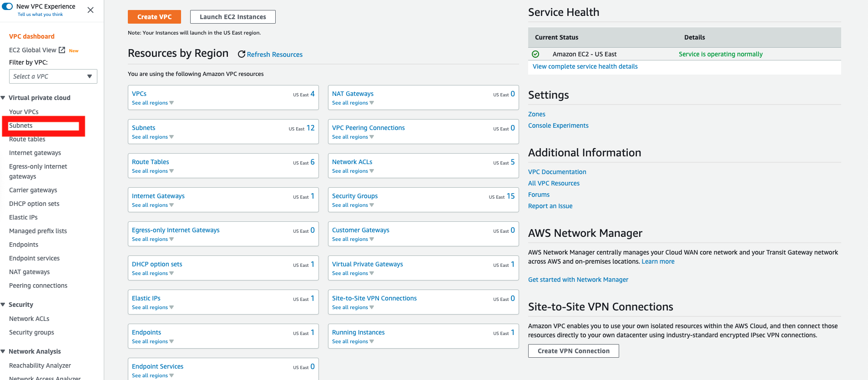Open Egress-only Internet Gateways card link
This screenshot has height=380, width=868.
point(176,230)
